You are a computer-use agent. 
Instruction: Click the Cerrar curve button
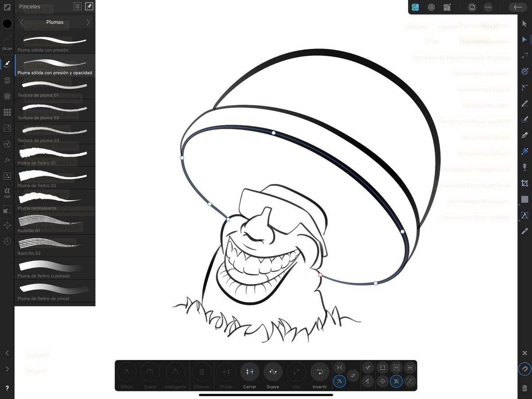pos(250,375)
